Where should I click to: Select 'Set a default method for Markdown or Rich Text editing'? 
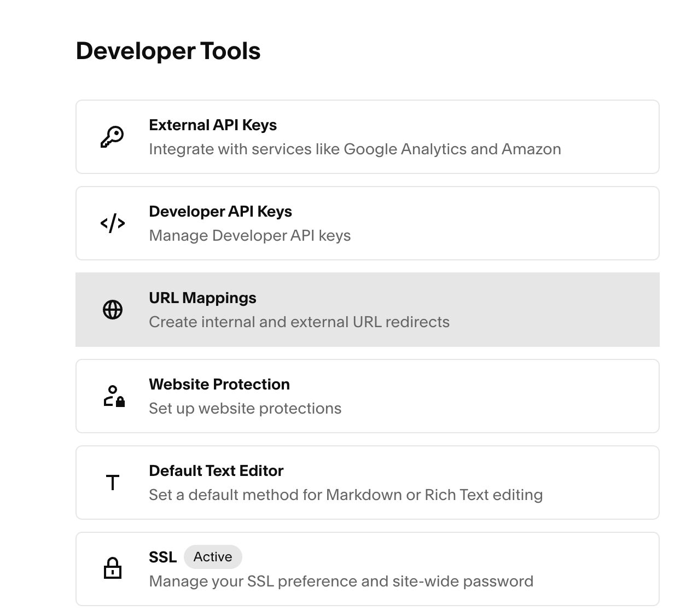[x=346, y=495]
